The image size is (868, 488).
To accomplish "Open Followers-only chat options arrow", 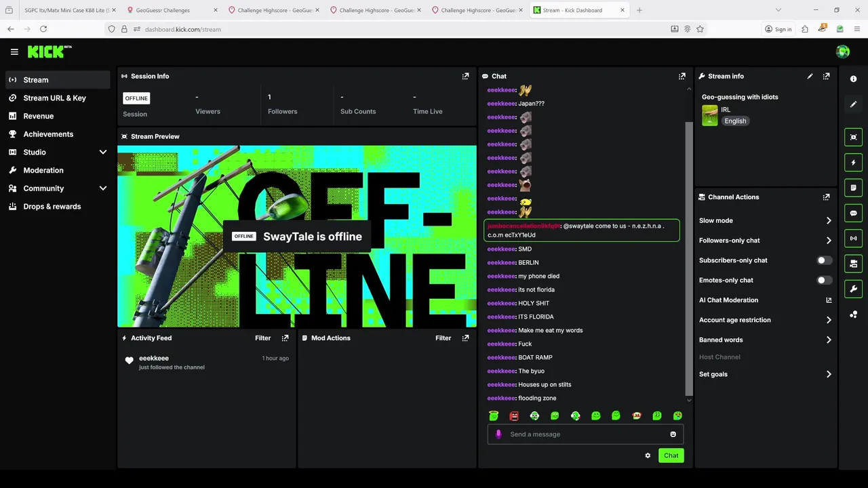I will tap(829, 241).
